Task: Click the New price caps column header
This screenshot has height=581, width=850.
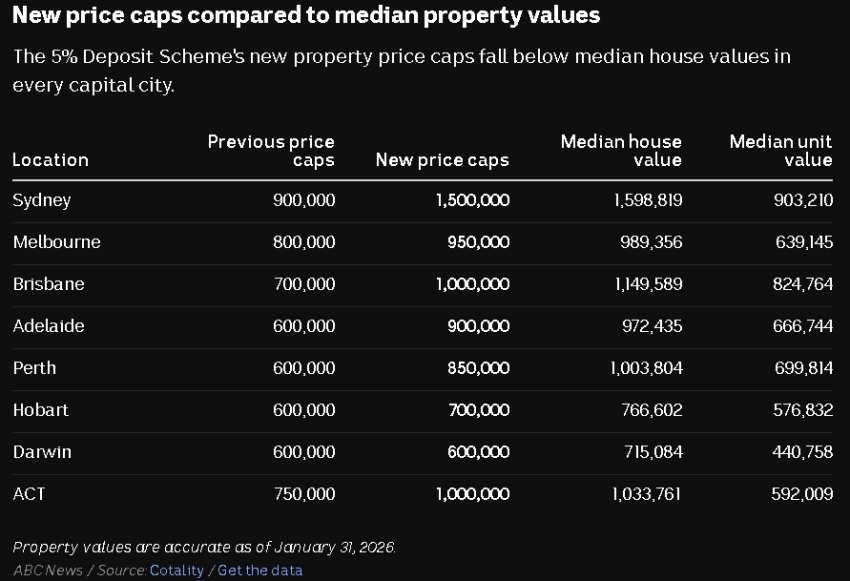Action: pos(442,160)
